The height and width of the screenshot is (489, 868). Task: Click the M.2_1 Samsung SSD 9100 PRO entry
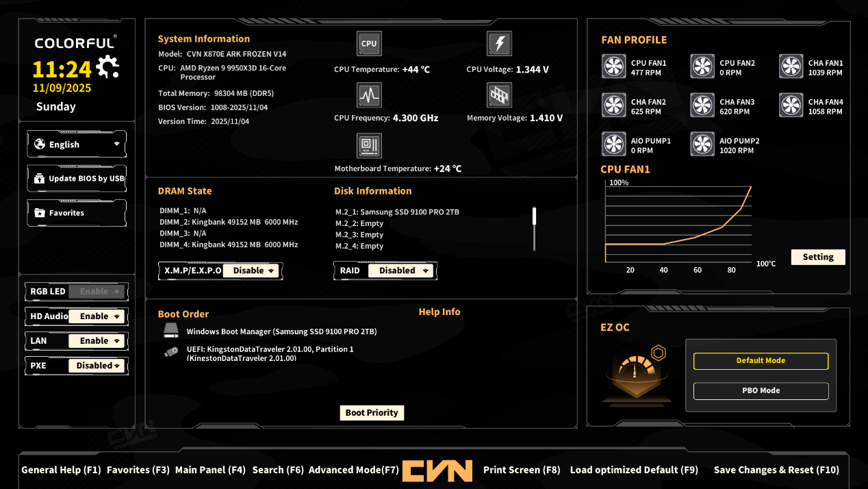[397, 212]
